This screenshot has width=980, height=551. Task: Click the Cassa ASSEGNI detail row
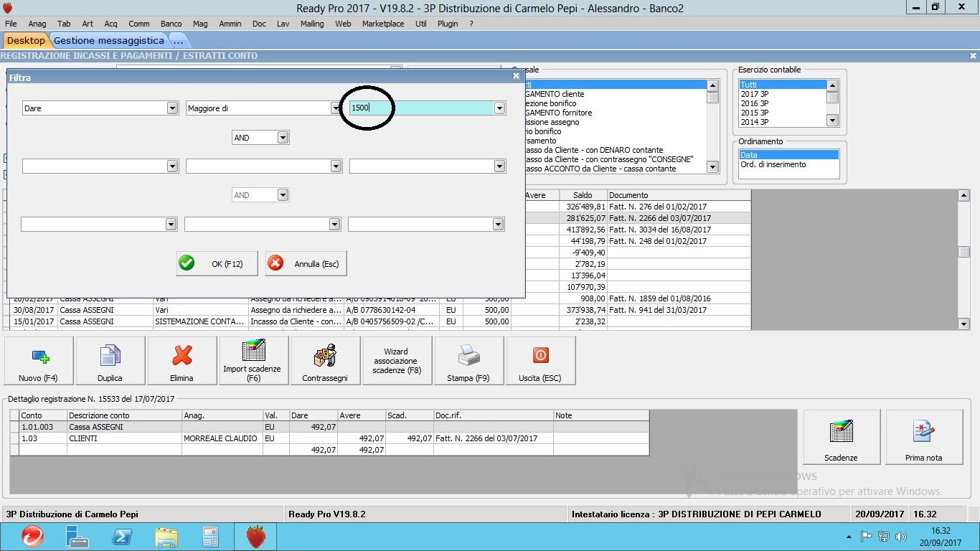(330, 427)
